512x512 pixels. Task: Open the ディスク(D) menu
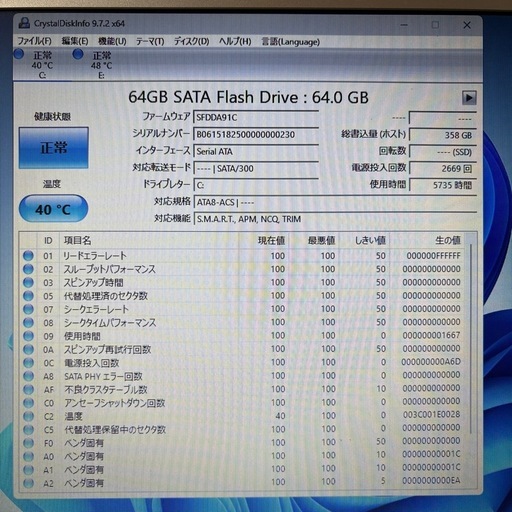click(x=191, y=42)
